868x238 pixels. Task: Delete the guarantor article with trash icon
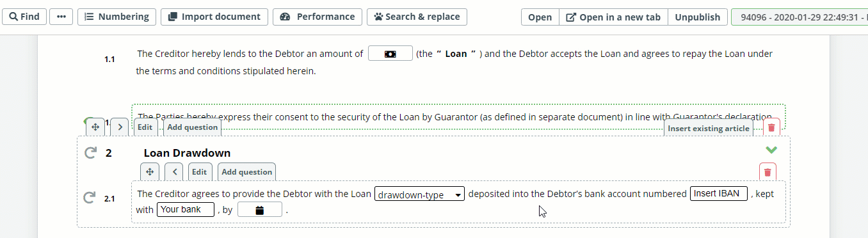point(771,128)
